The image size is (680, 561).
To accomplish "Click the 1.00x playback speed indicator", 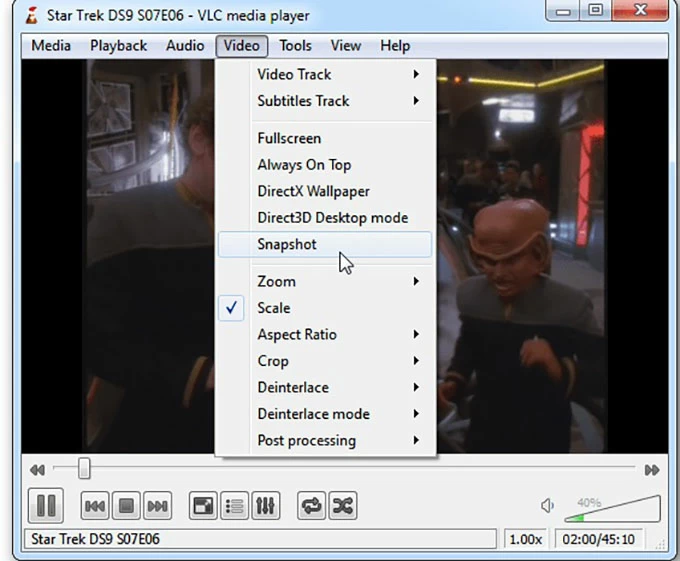I will pyautogui.click(x=526, y=539).
